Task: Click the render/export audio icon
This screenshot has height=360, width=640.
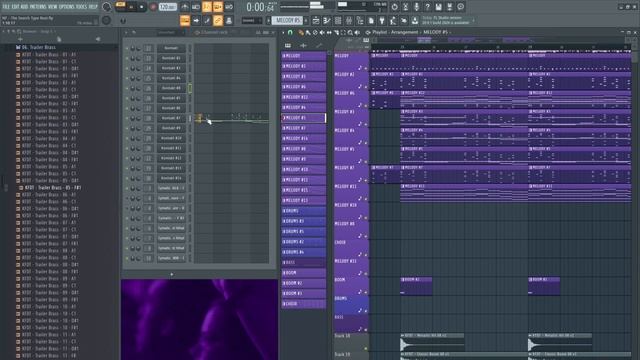Action: pos(449,7)
